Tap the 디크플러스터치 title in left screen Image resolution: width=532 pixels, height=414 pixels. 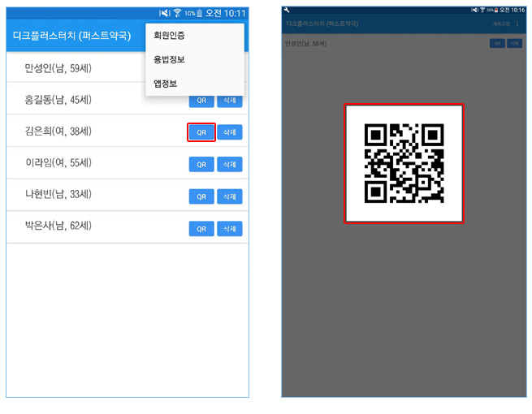[72, 36]
